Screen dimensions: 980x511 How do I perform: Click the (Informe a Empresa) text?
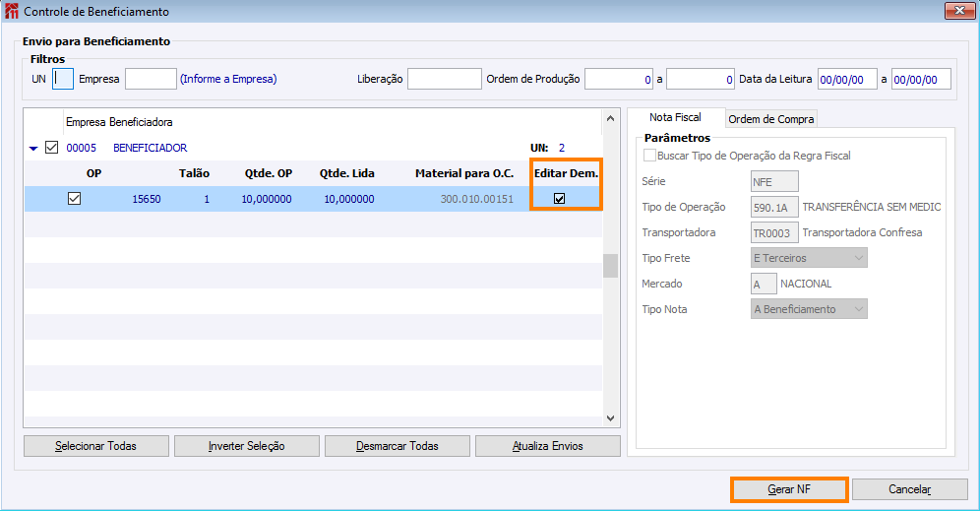coord(228,79)
